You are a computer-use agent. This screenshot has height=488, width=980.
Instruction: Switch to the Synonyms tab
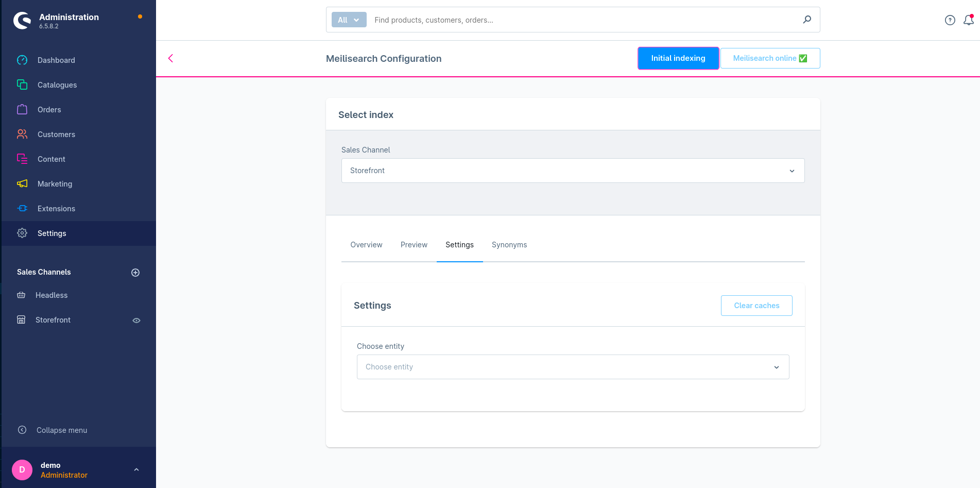click(509, 245)
